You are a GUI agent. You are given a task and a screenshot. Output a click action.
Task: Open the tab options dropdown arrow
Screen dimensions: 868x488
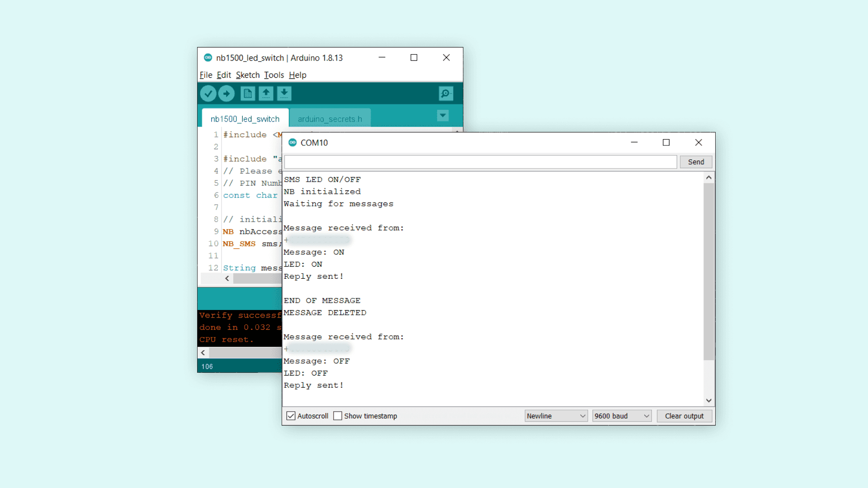tap(443, 116)
